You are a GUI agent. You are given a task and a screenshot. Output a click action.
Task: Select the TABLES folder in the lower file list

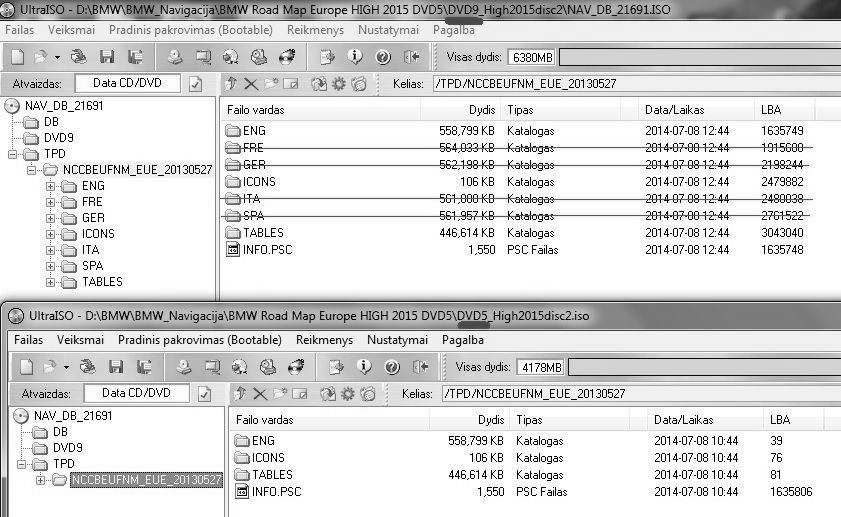point(272,475)
